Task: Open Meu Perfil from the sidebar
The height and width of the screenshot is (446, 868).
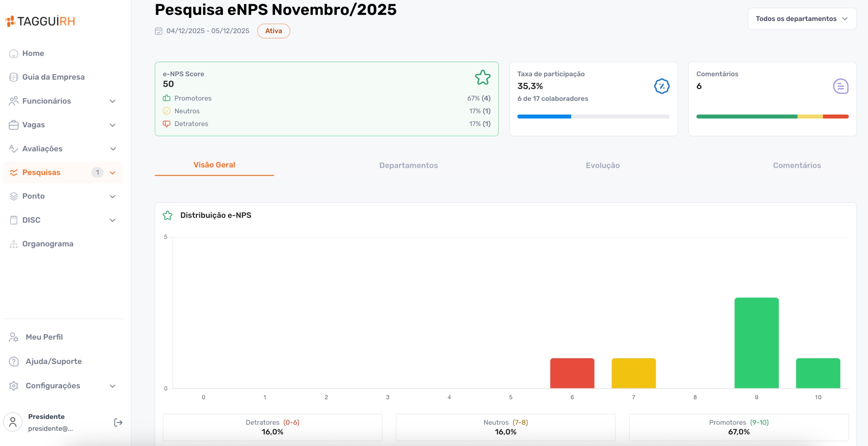Action: (x=44, y=337)
